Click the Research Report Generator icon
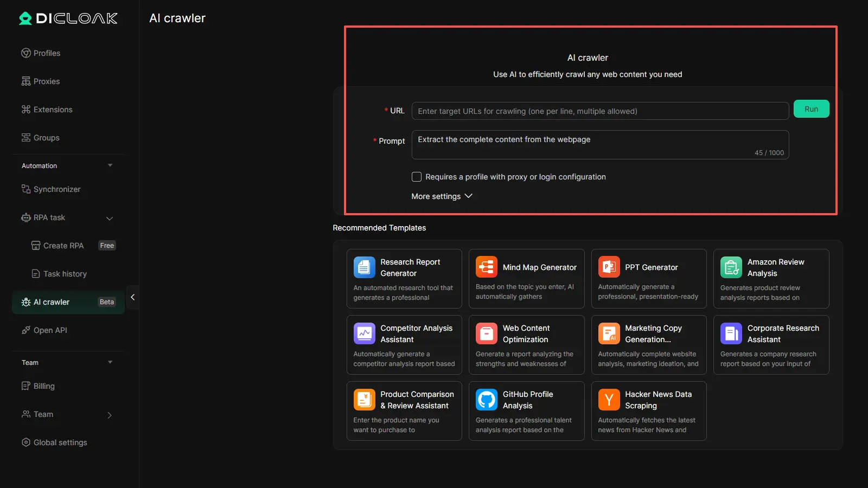The height and width of the screenshot is (488, 868). [364, 267]
